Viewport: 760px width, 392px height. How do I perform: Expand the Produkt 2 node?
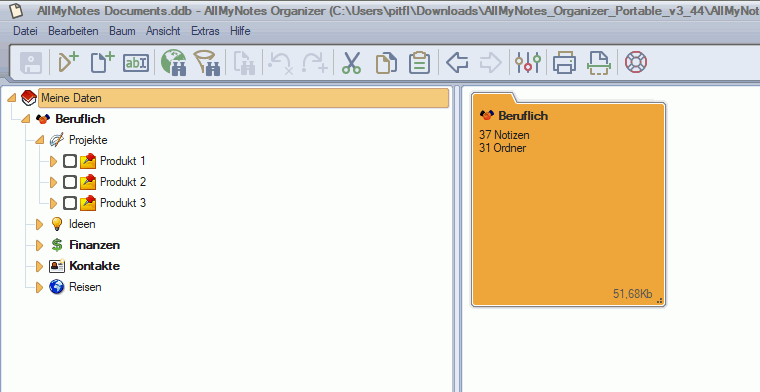53,182
